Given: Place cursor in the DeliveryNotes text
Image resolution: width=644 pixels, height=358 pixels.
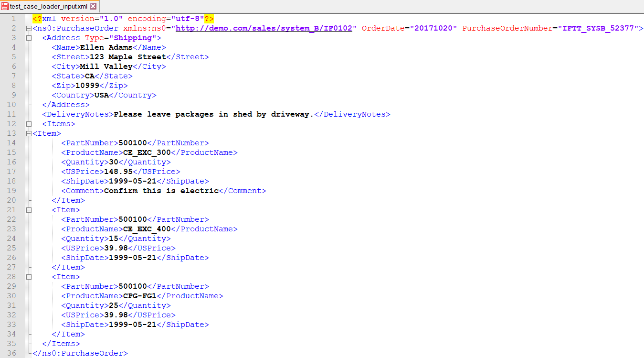Looking at the screenshot, I should click(x=213, y=114).
